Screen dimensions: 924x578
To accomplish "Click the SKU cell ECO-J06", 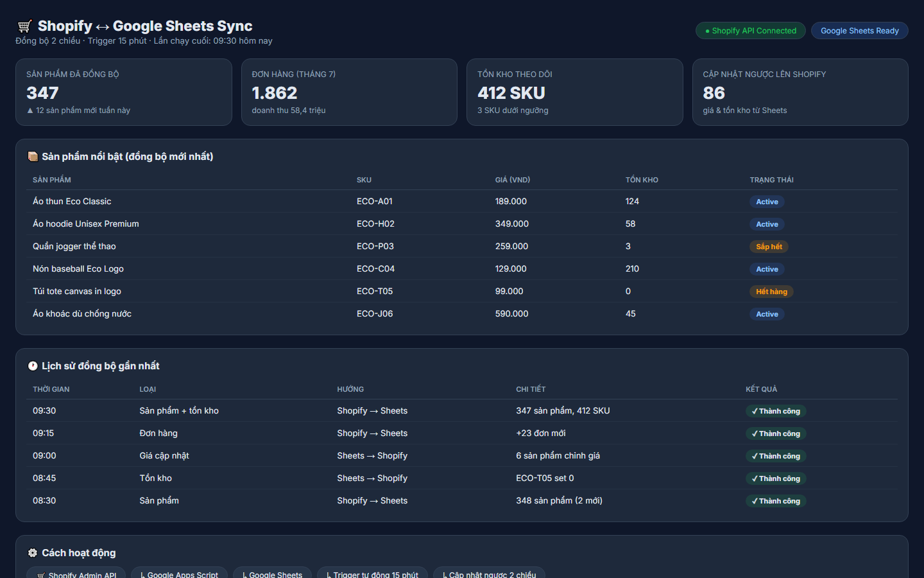I will click(375, 314).
